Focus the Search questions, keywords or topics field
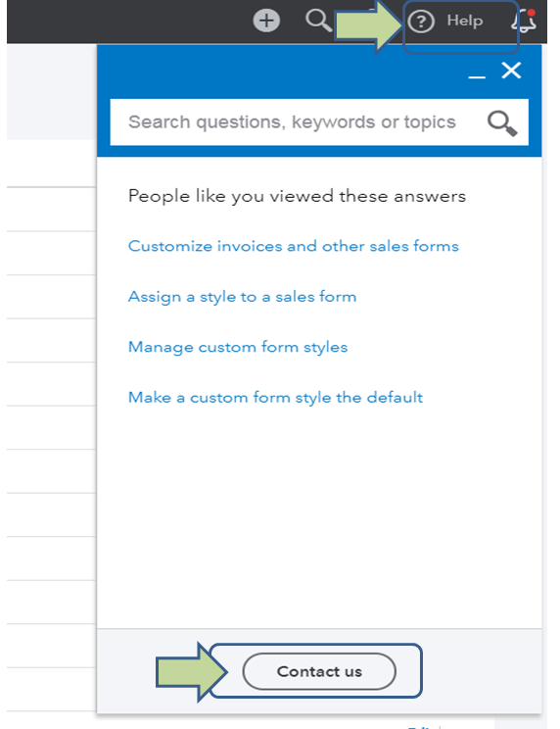The width and height of the screenshot is (560, 729). coord(319,122)
